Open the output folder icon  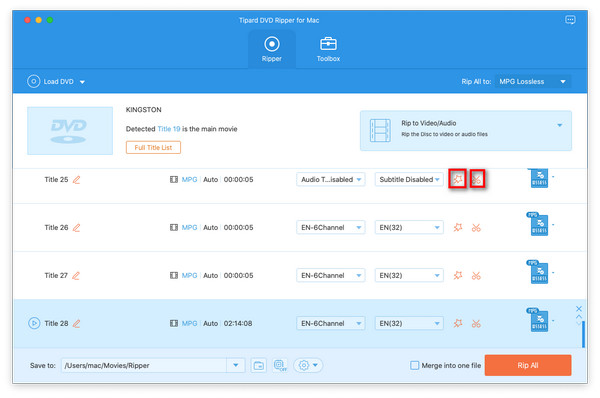point(259,365)
